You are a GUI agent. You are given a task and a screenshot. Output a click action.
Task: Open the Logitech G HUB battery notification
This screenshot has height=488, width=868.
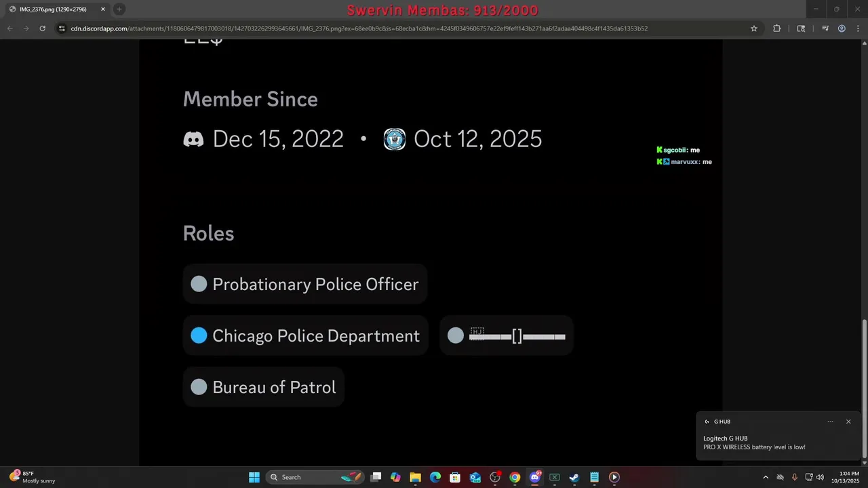[779, 436]
